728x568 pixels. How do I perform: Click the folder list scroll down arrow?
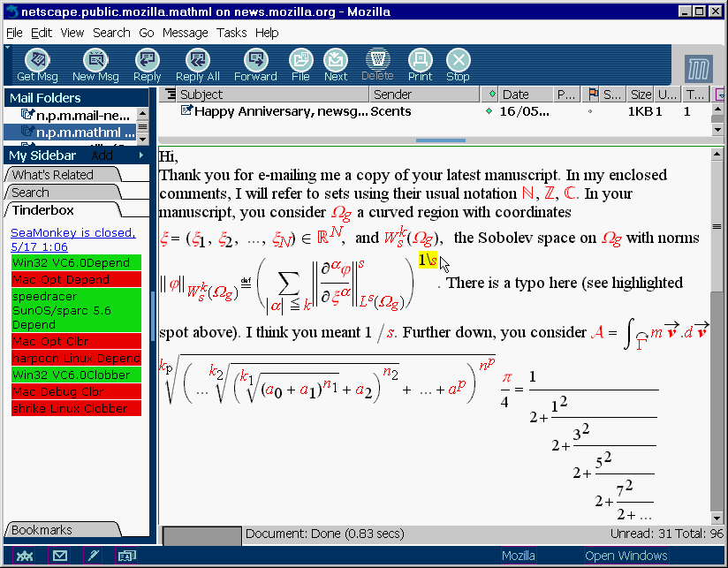point(142,140)
